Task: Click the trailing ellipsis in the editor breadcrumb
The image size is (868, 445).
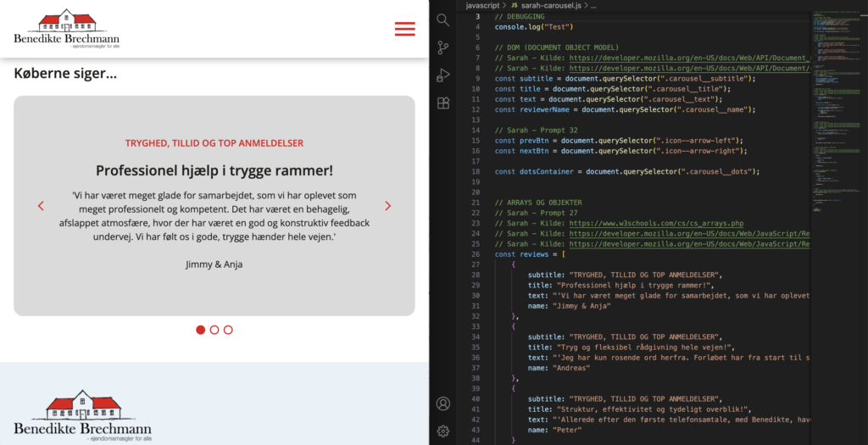Action: 593,6
